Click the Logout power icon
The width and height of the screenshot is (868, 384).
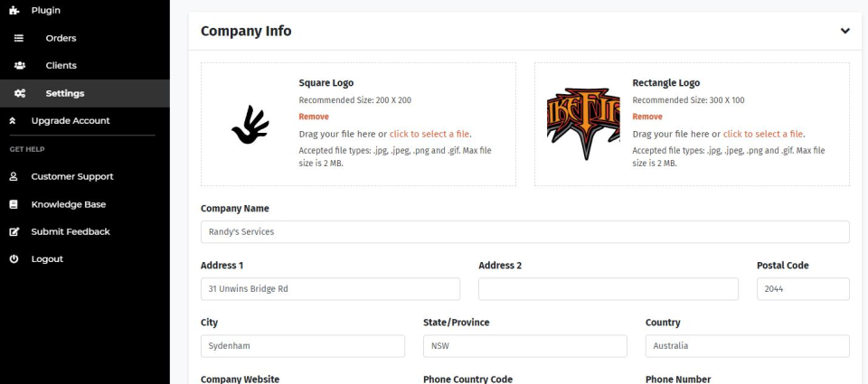pos(14,258)
